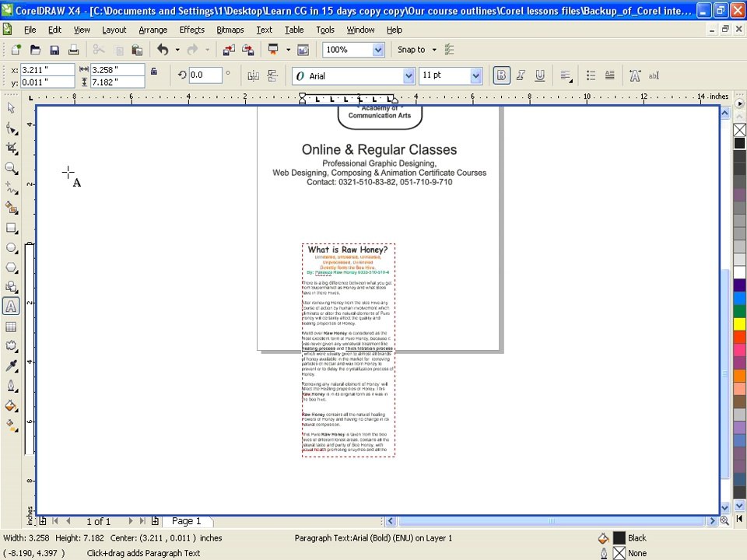The height and width of the screenshot is (560, 747).
Task: Toggle Bold formatting
Action: (501, 75)
